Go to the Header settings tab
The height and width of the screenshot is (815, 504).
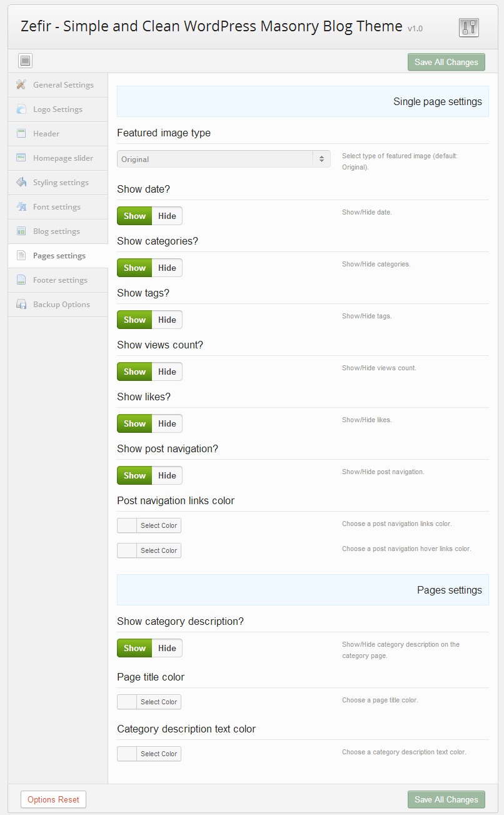click(46, 134)
